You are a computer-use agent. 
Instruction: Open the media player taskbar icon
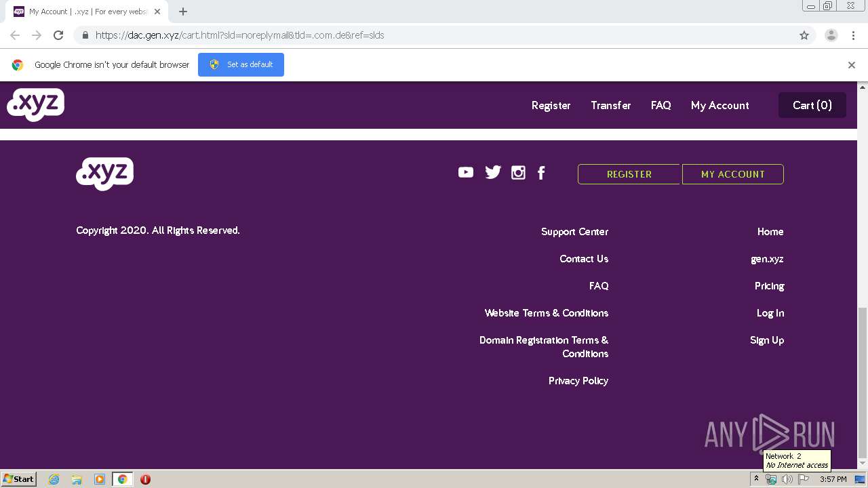(x=100, y=479)
